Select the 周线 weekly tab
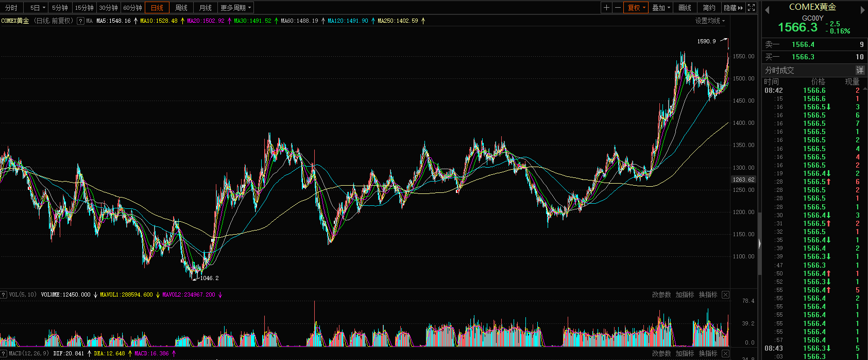868x360 pixels. tap(181, 8)
